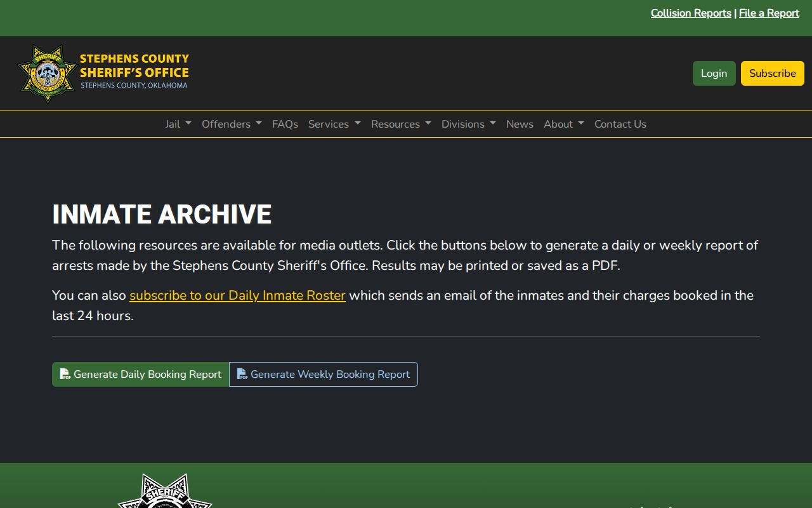Go to the FAQs page

285,124
